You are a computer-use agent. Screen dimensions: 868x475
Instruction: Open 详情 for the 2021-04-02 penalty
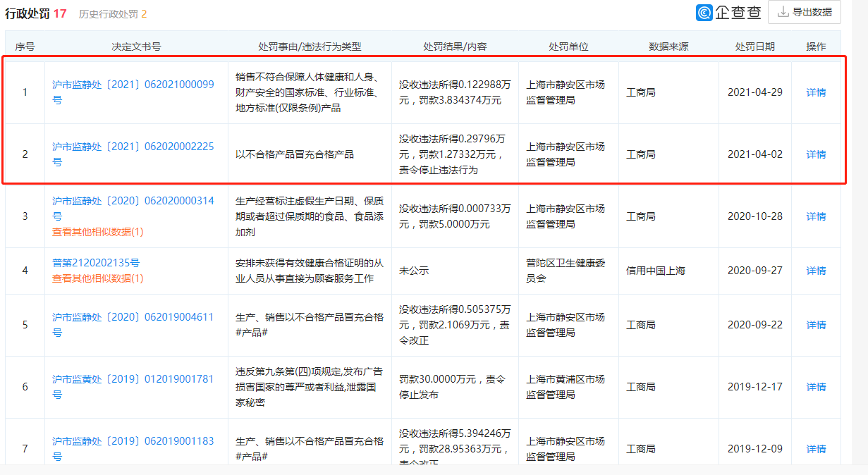[816, 154]
